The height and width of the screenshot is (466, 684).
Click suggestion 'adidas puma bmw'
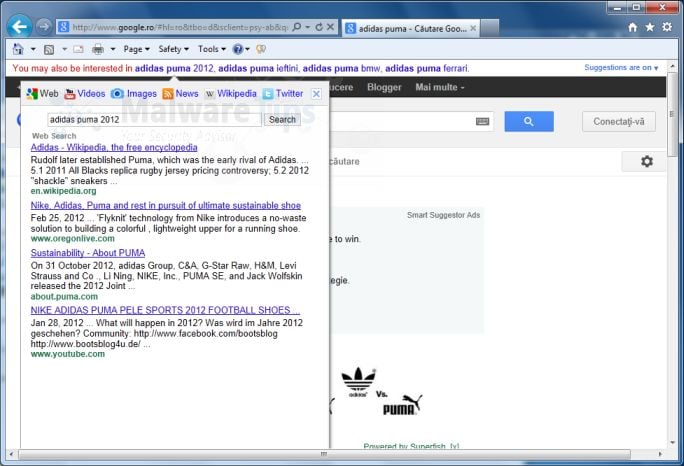(x=341, y=69)
